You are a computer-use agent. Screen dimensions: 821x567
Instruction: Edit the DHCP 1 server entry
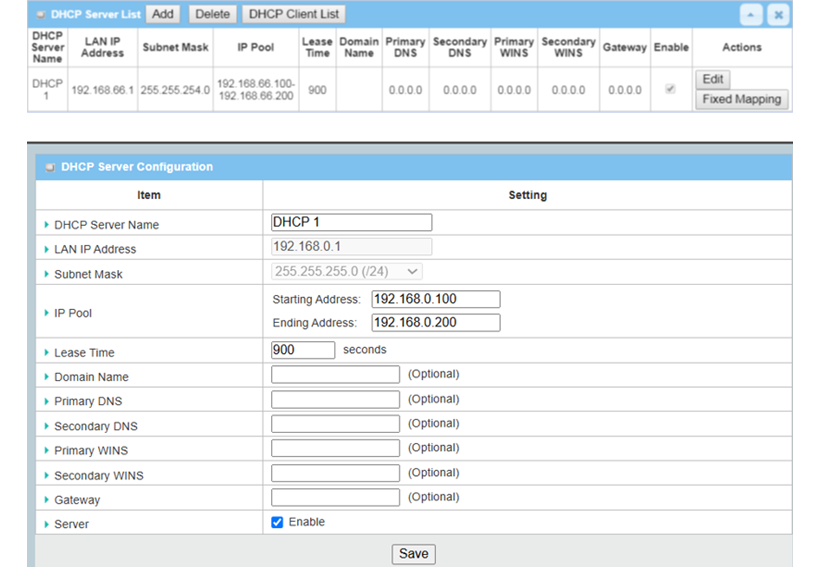712,79
